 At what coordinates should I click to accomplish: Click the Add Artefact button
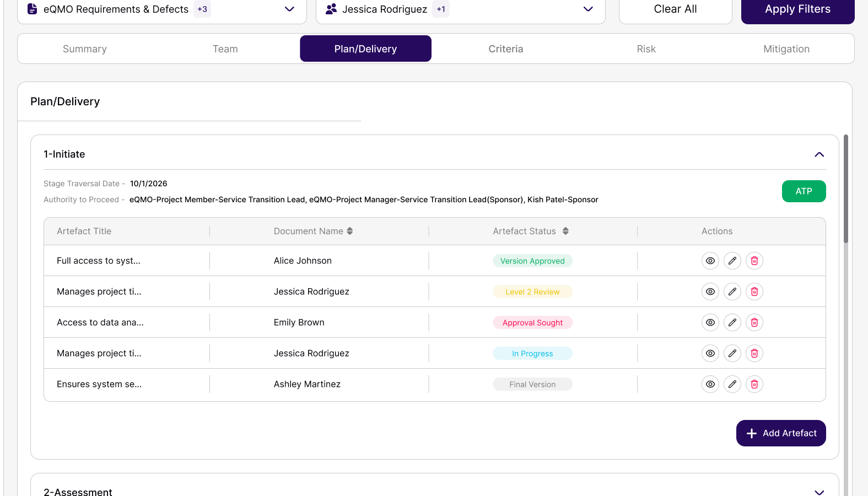click(781, 433)
